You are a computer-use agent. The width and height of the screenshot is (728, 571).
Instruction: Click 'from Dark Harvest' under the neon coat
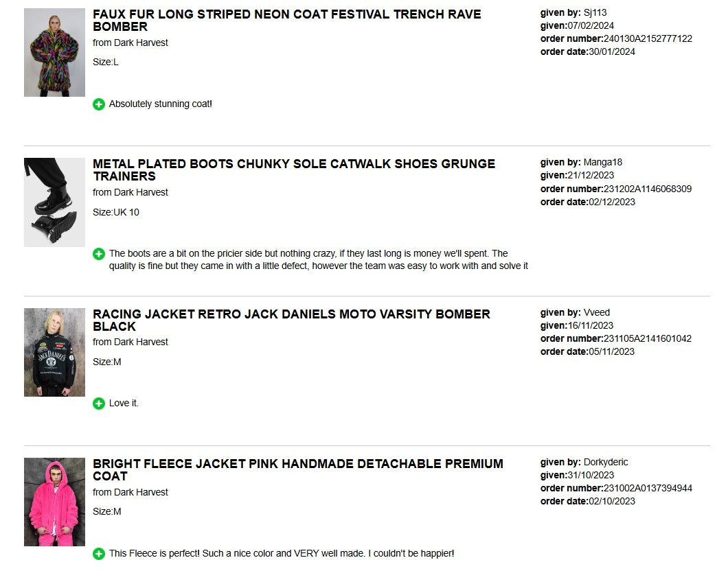tap(130, 43)
